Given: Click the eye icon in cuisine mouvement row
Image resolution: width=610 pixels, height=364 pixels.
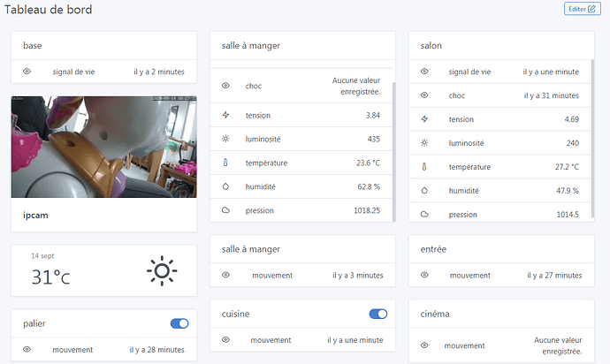Looking at the screenshot, I should click(225, 340).
